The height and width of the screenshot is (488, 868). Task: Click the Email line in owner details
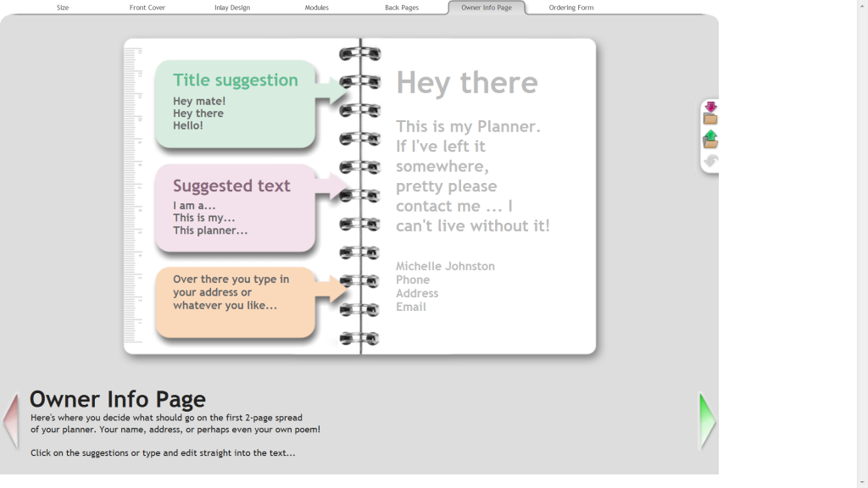point(411,307)
